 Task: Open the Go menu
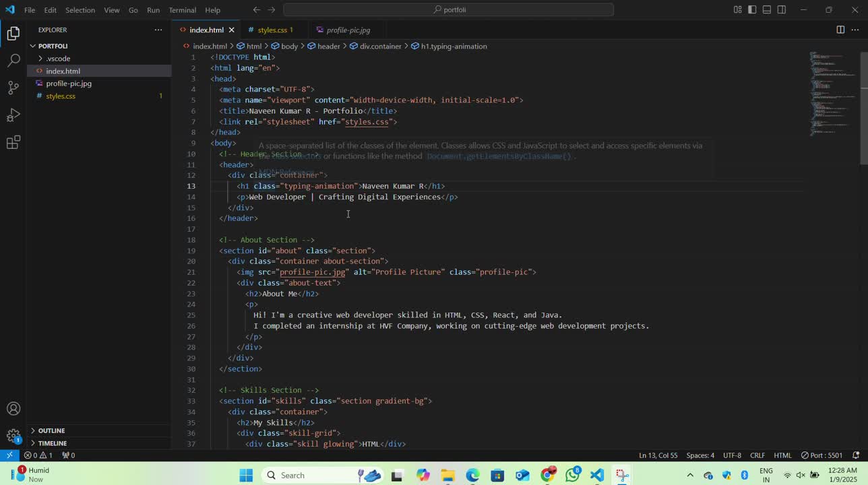(133, 10)
